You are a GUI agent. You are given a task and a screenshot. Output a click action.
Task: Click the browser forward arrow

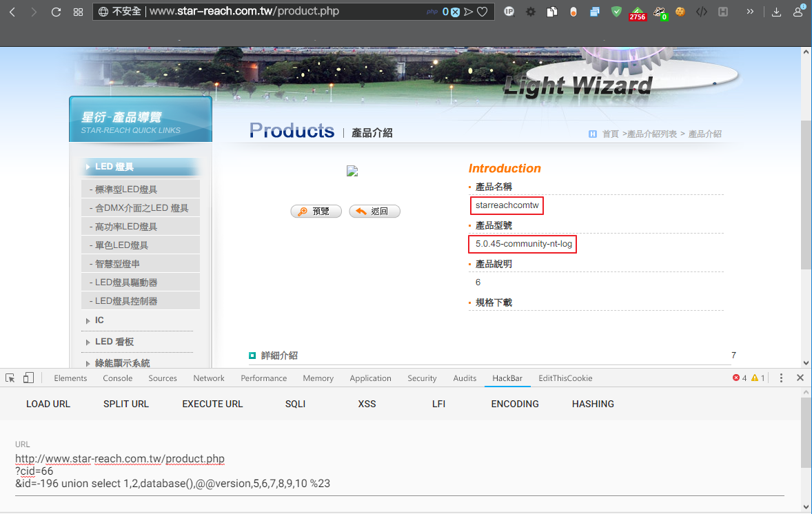[34, 12]
